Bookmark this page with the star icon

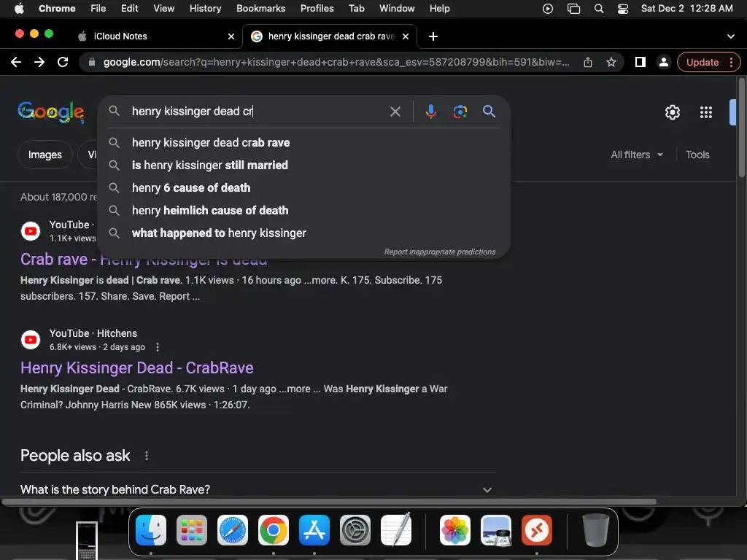(611, 62)
